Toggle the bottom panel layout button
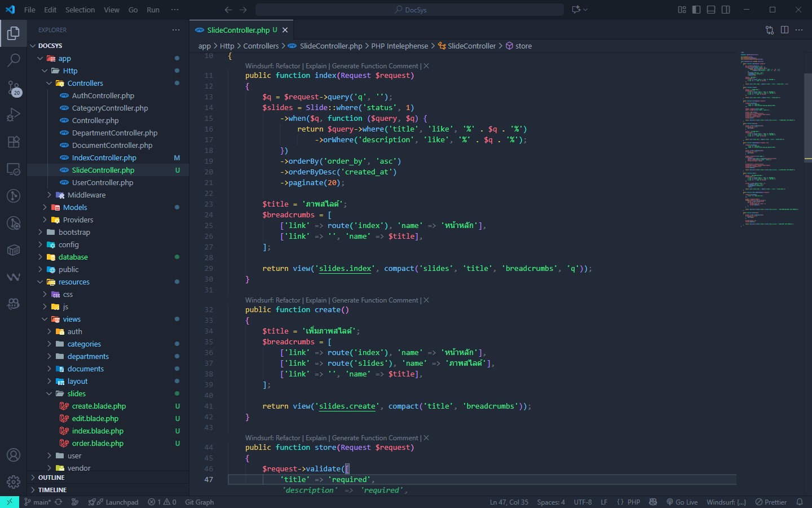The image size is (812, 508). point(711,10)
